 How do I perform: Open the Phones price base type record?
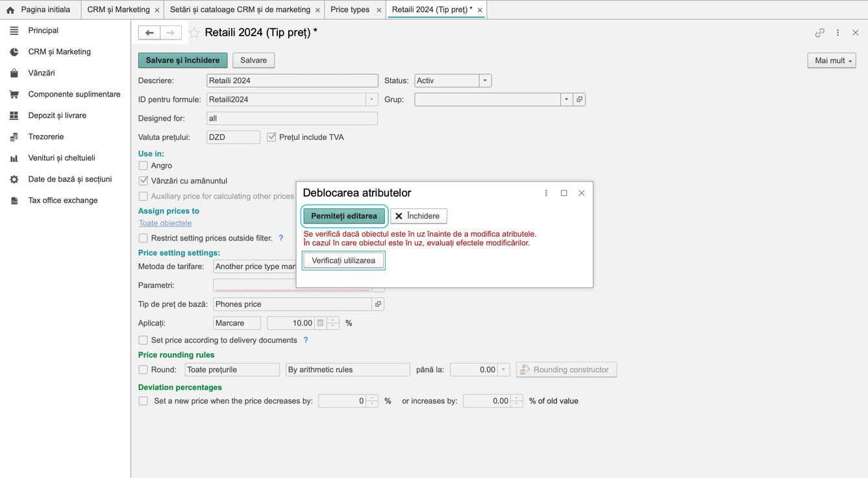378,304
